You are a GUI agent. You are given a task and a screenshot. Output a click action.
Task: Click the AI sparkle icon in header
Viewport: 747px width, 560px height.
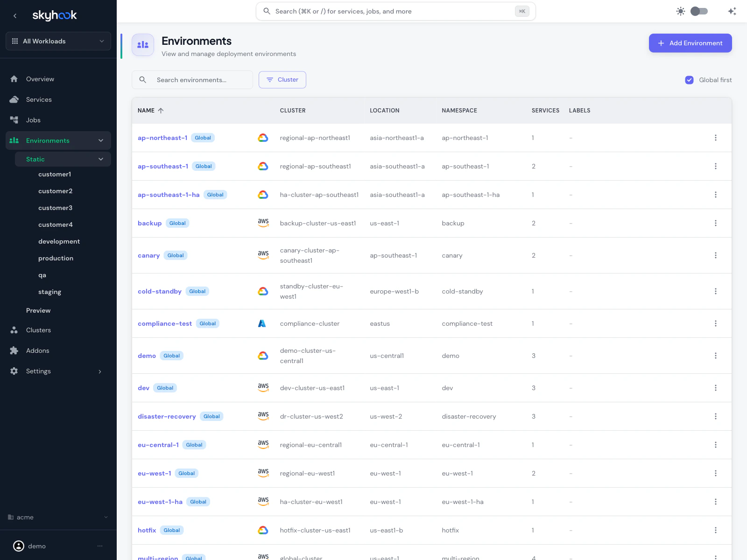[x=732, y=11]
